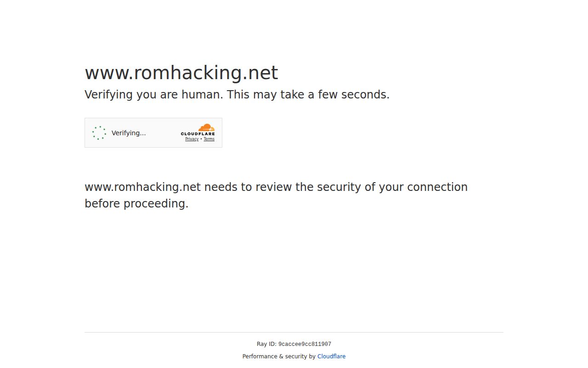Select the www.romhacking.net page heading
Viewport: 588px width, 368px height.
pos(181,72)
